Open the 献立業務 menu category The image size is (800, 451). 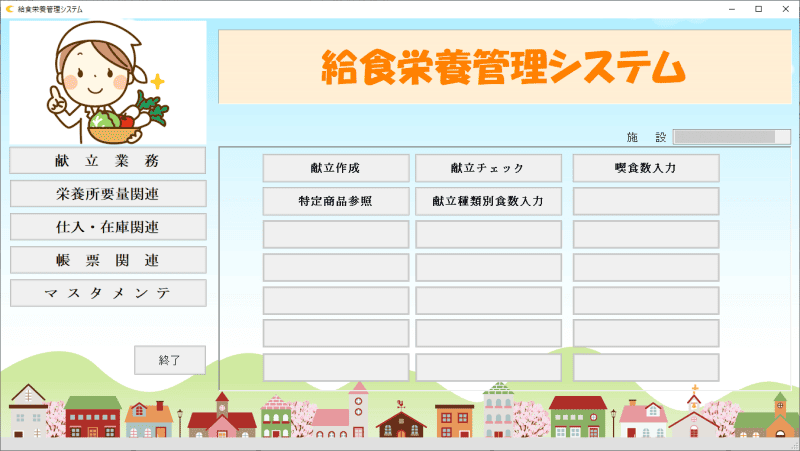click(x=108, y=161)
